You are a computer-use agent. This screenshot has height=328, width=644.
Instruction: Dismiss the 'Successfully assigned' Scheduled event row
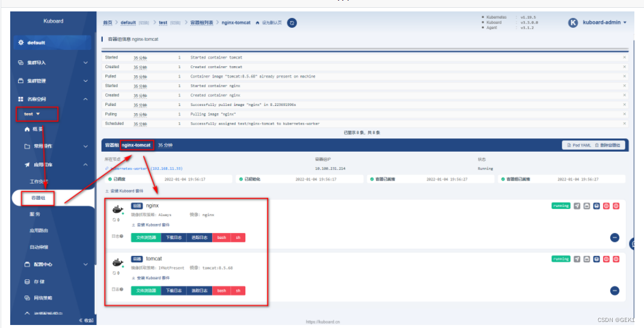(625, 124)
